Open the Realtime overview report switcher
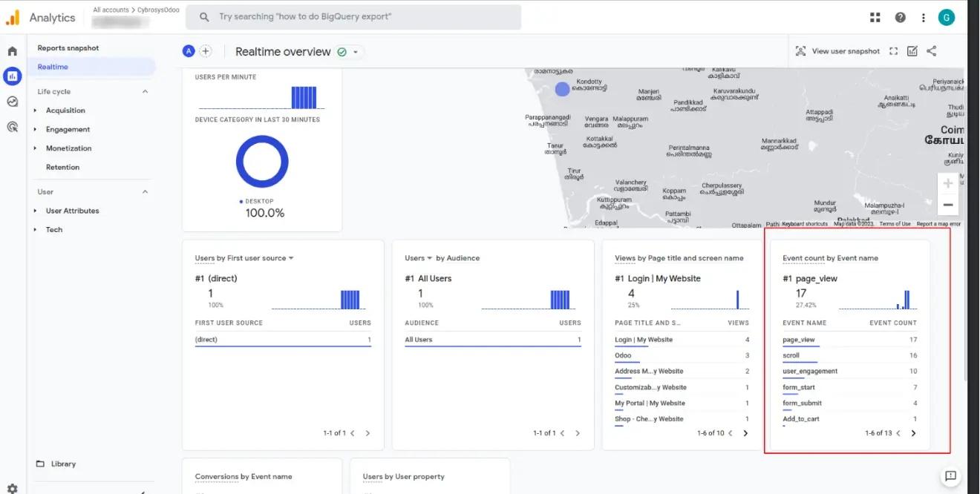 tap(355, 51)
